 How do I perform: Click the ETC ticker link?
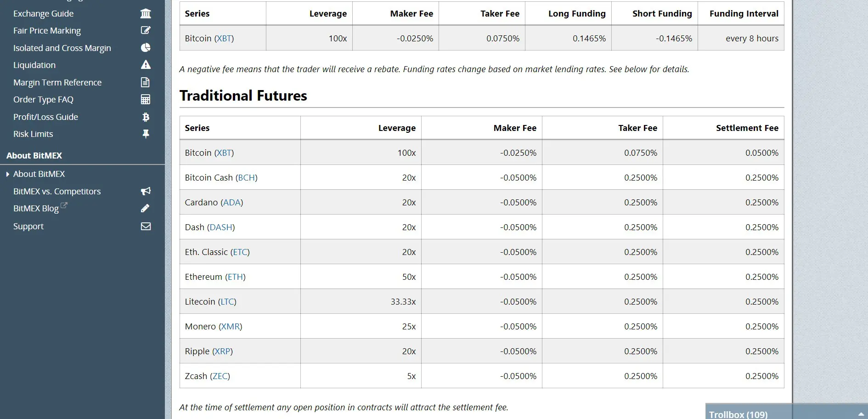pyautogui.click(x=240, y=252)
